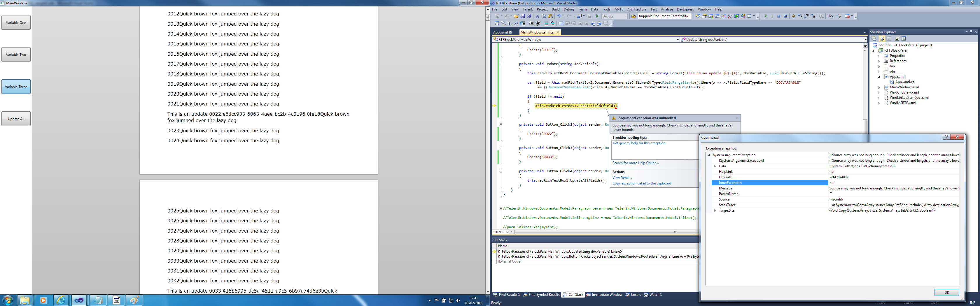Toggle Hex display in debug toolbar
Viewport: 980px width, 306px height.
click(x=830, y=16)
